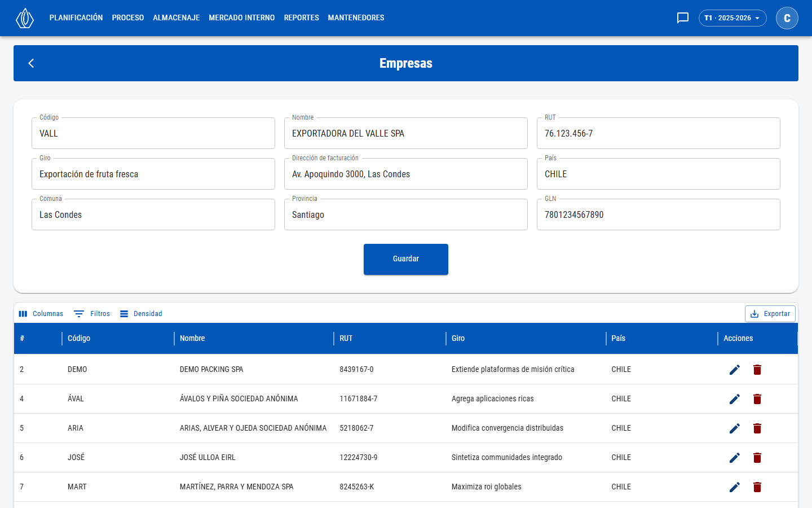Click the Exportar button
812x508 pixels.
770,314
